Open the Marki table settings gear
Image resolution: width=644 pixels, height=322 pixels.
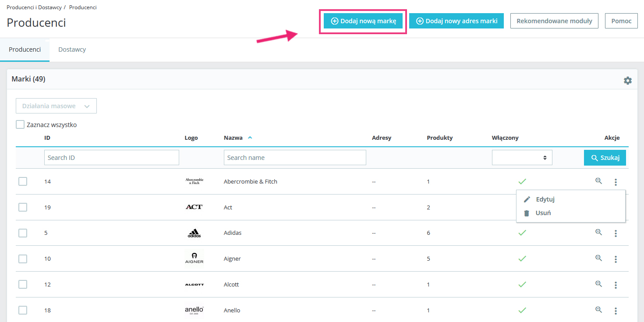tap(627, 81)
